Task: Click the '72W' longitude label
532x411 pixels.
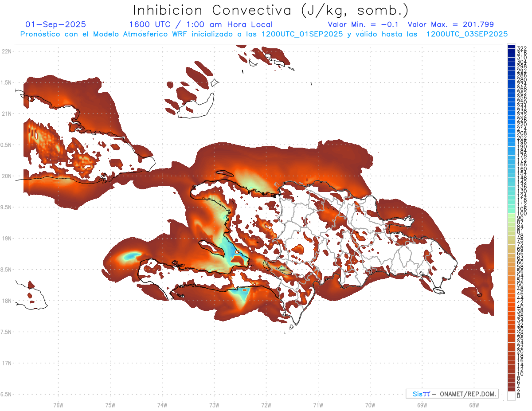Action: click(x=266, y=404)
